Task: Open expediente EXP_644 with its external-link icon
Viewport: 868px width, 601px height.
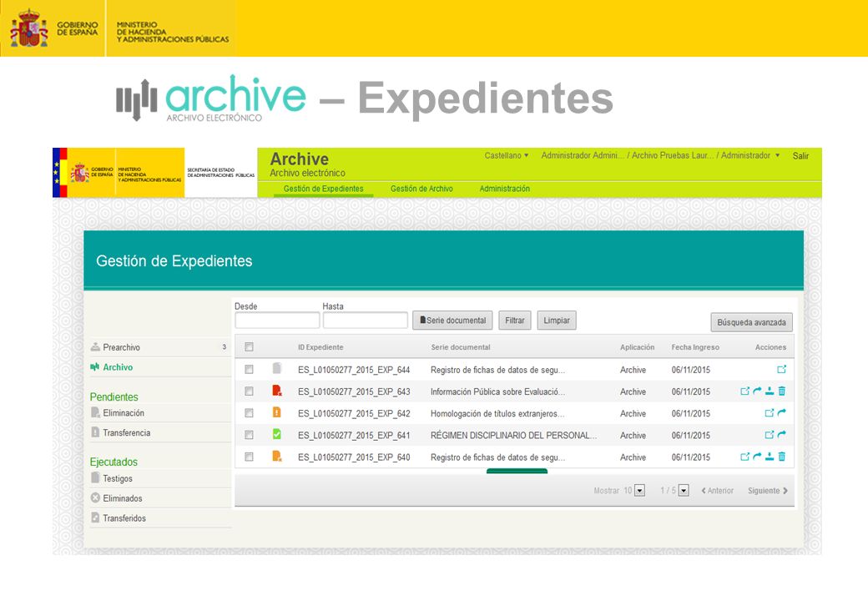Action: point(782,369)
